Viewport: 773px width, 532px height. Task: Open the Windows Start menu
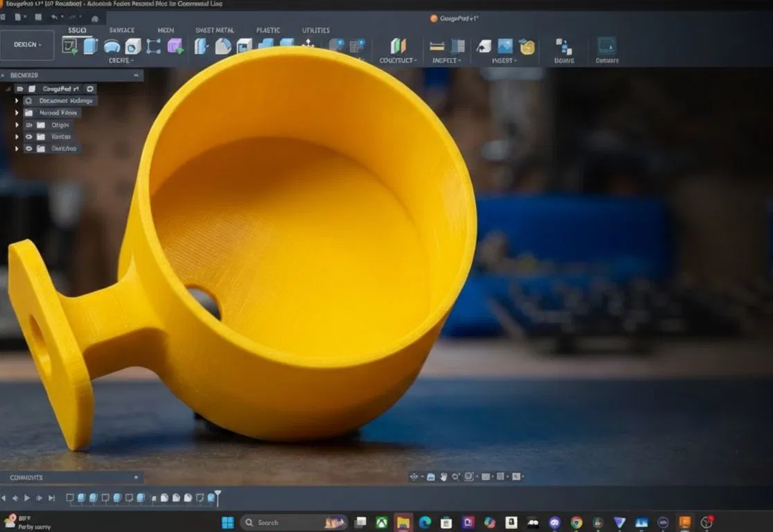tap(228, 522)
